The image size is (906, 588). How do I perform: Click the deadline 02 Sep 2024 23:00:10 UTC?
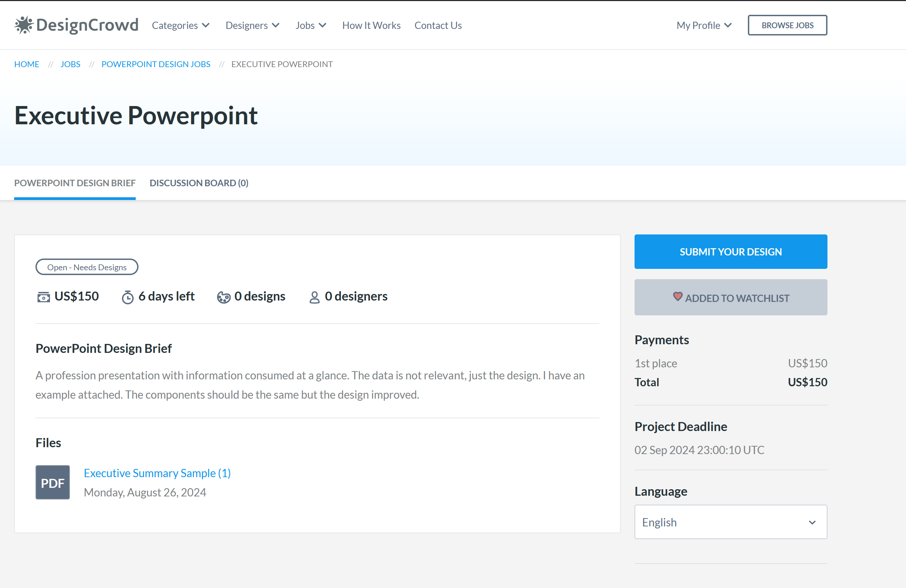pos(699,450)
